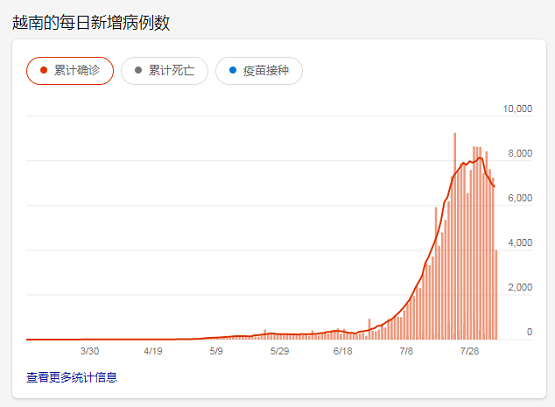This screenshot has width=555, height=407.
Task: Click the 5/29 date axis label
Action: pos(280,351)
